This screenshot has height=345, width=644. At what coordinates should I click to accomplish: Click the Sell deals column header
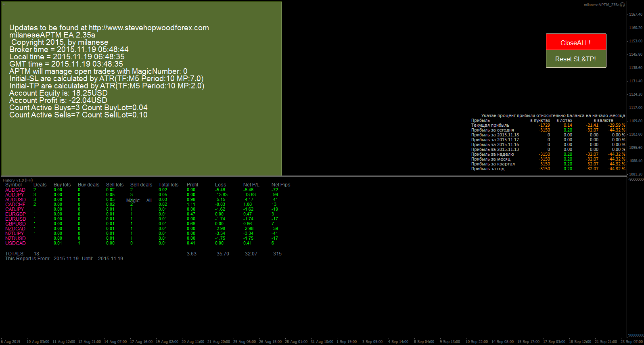(x=141, y=185)
